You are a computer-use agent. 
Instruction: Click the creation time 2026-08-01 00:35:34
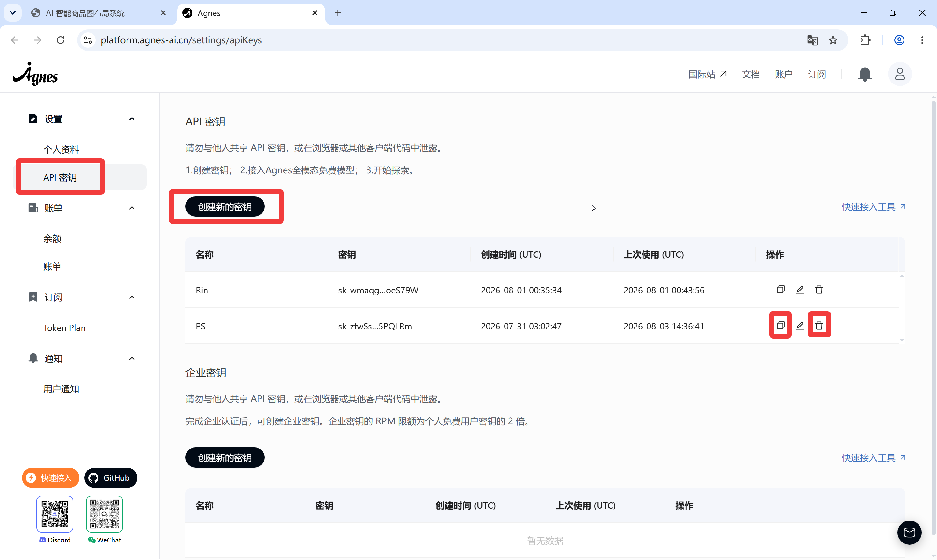pyautogui.click(x=521, y=290)
